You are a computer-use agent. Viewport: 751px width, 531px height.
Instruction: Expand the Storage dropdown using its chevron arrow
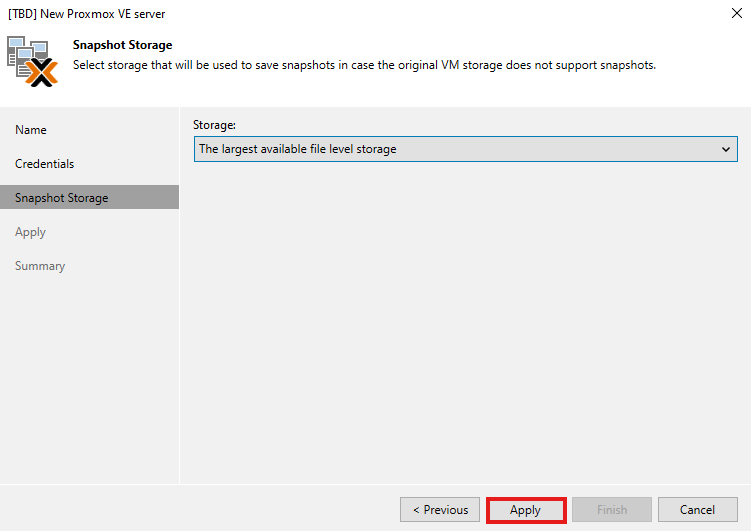pyautogui.click(x=726, y=149)
